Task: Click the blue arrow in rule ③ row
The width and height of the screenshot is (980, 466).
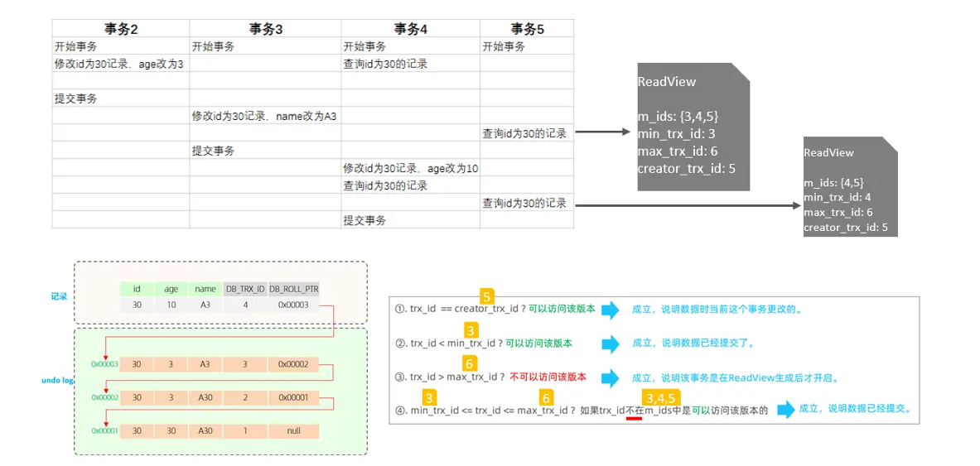Action: coord(610,377)
